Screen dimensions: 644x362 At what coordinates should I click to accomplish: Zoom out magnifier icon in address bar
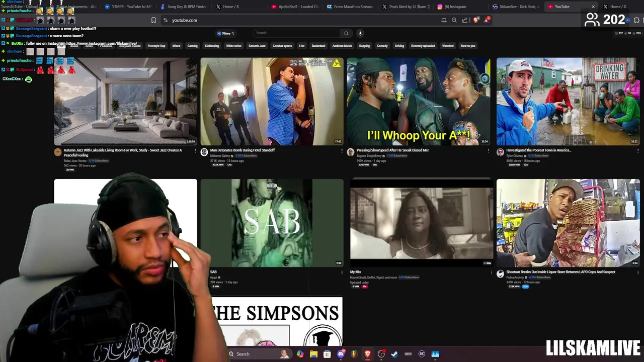454,20
